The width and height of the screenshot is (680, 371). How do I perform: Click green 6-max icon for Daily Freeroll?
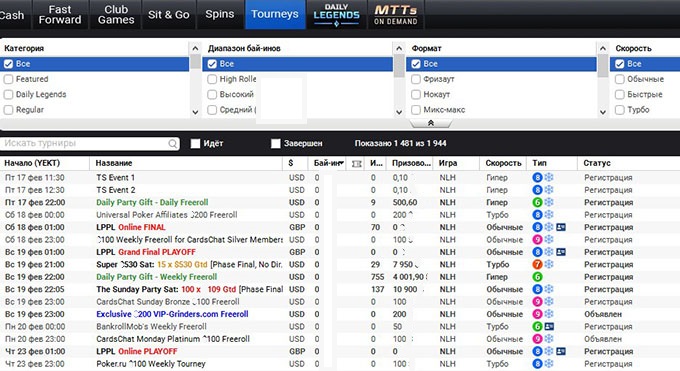click(x=537, y=203)
